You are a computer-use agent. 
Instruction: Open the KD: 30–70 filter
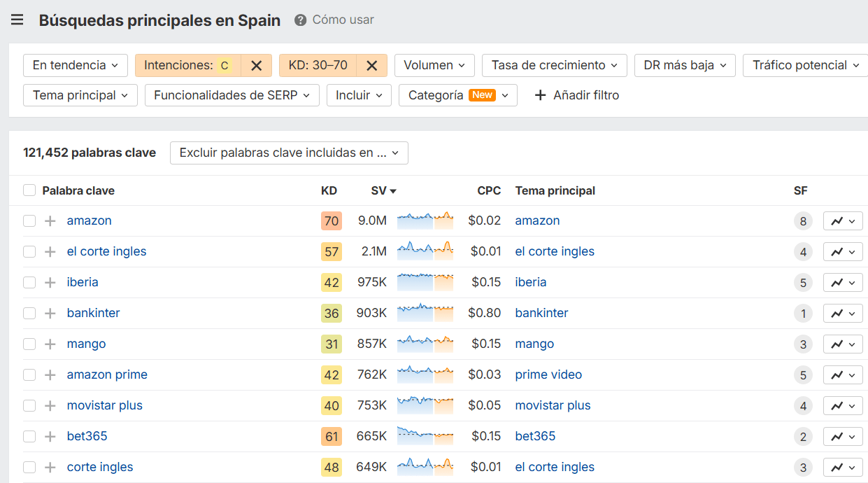pyautogui.click(x=318, y=65)
